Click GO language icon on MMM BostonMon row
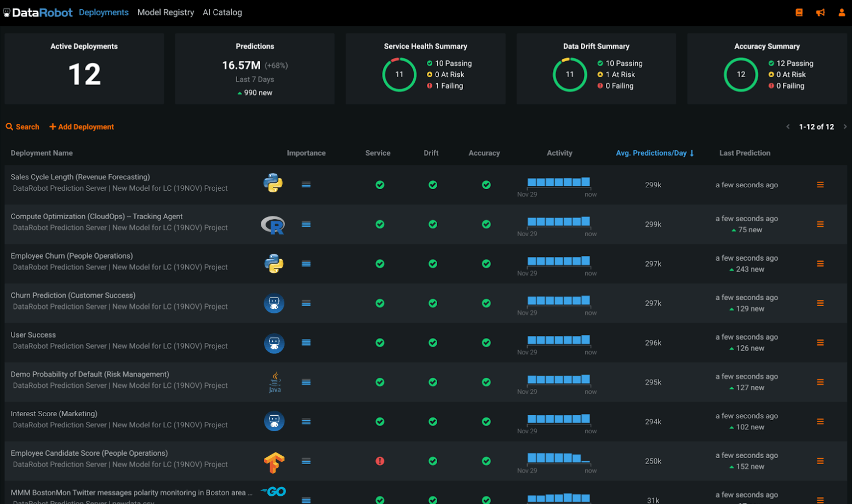 (x=273, y=491)
